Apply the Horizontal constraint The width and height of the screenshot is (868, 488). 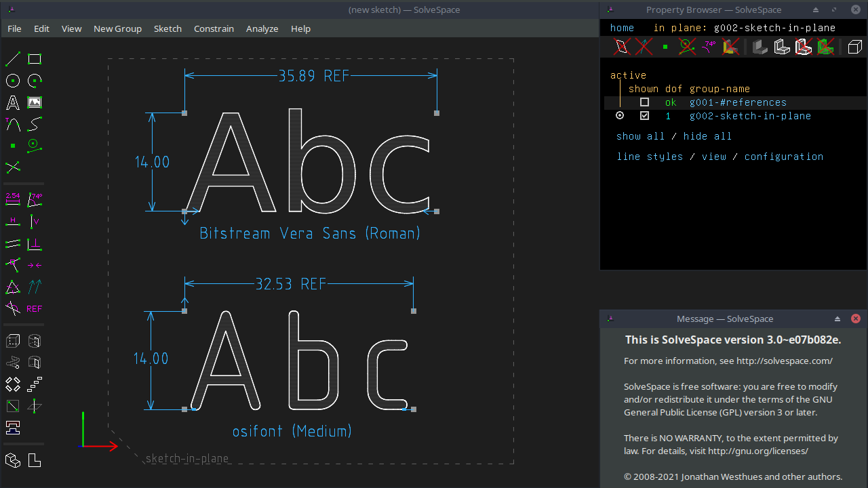point(12,220)
